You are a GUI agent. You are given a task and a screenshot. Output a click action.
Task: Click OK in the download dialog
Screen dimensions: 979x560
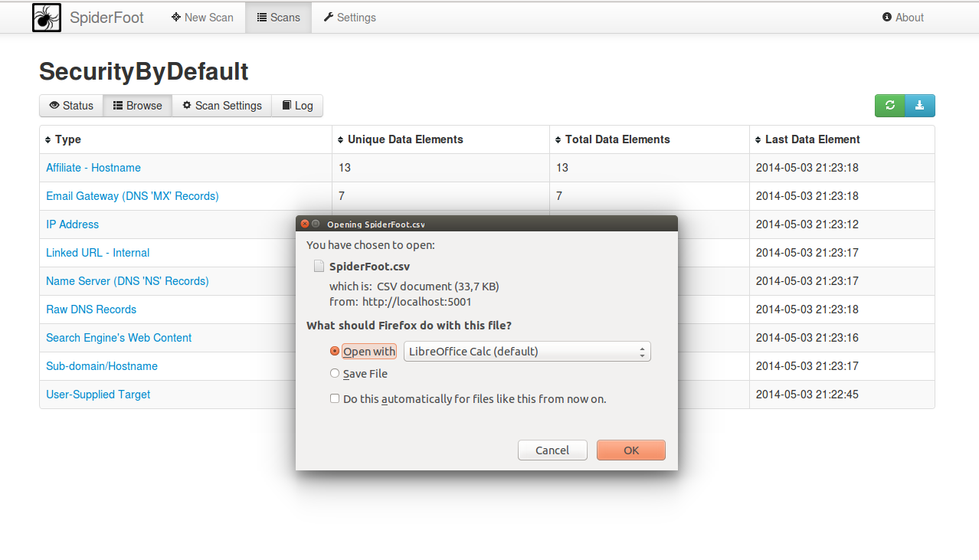(631, 450)
